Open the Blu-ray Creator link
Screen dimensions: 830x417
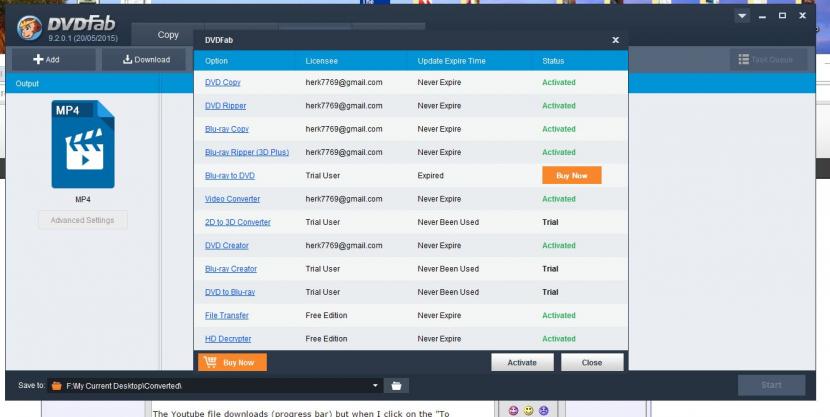point(231,269)
